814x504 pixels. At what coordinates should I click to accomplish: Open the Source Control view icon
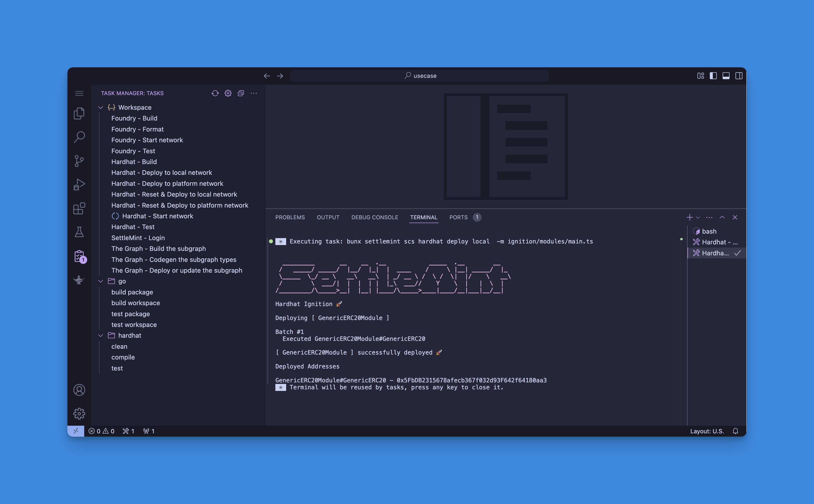(79, 161)
